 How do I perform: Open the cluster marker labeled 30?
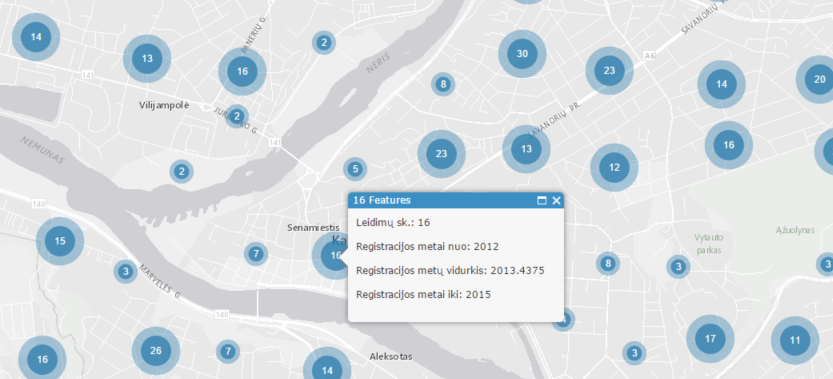click(522, 54)
